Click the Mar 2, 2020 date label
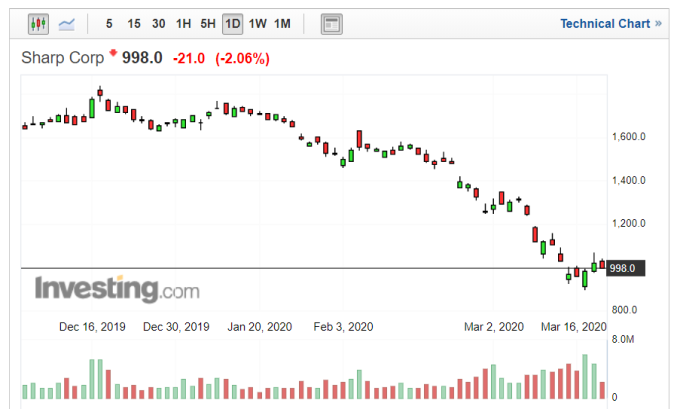The width and height of the screenshot is (680, 409). (x=494, y=327)
